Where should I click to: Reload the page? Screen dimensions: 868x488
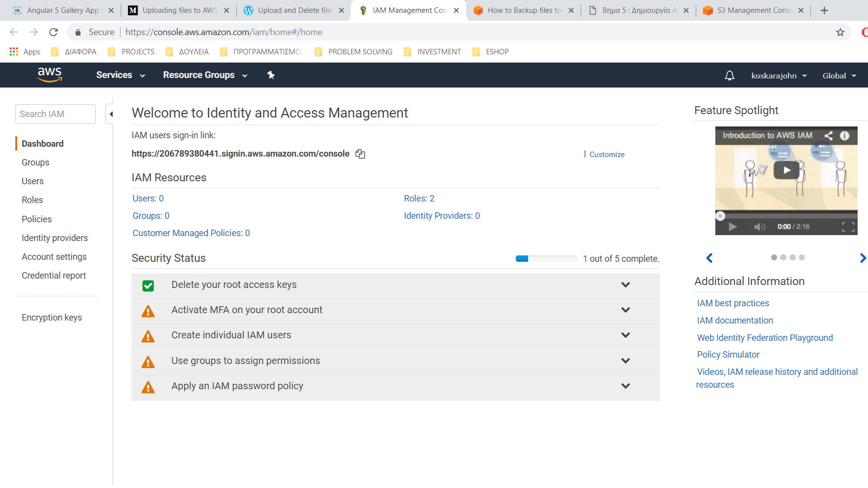53,32
